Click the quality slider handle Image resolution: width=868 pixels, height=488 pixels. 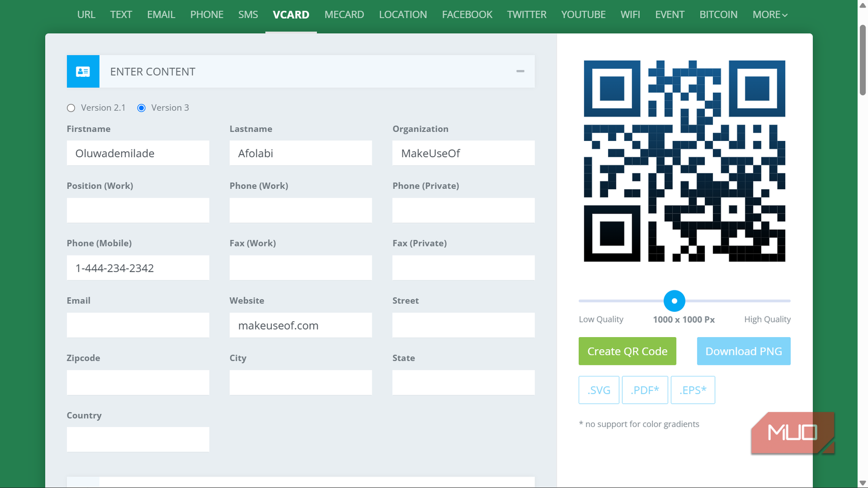tap(674, 301)
